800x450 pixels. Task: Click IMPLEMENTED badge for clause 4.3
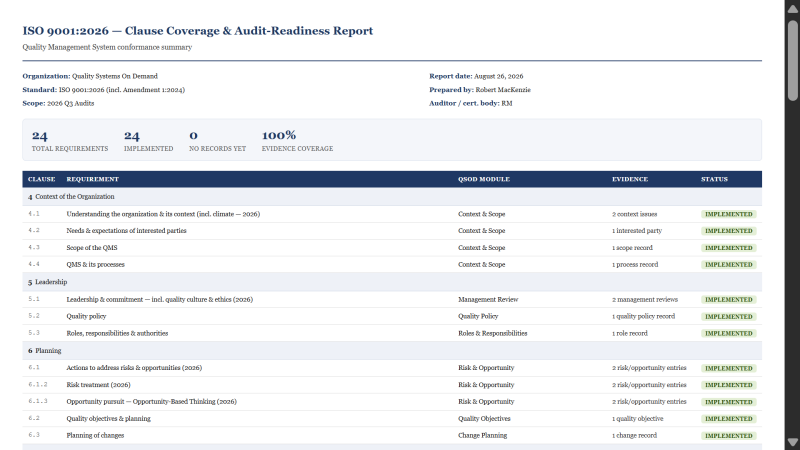click(729, 248)
